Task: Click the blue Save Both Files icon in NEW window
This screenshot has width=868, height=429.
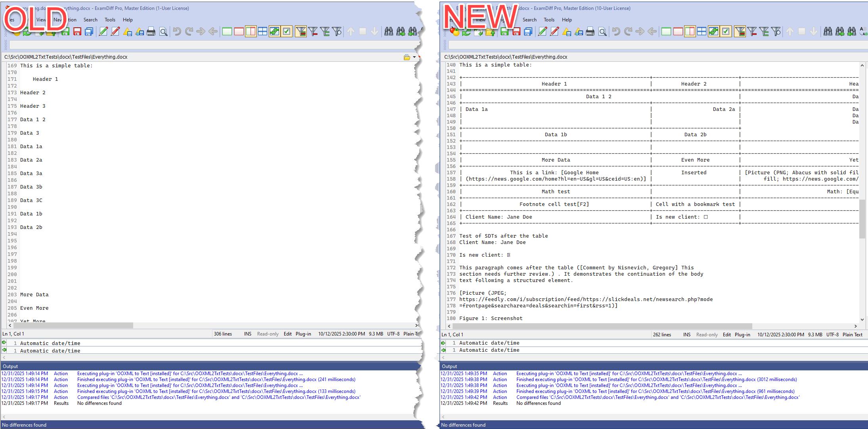Action: 528,32
